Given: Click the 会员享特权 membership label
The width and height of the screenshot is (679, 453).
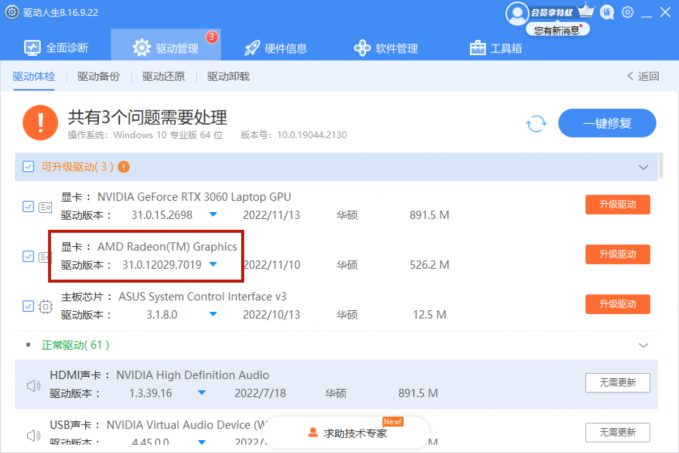Looking at the screenshot, I should (x=552, y=13).
